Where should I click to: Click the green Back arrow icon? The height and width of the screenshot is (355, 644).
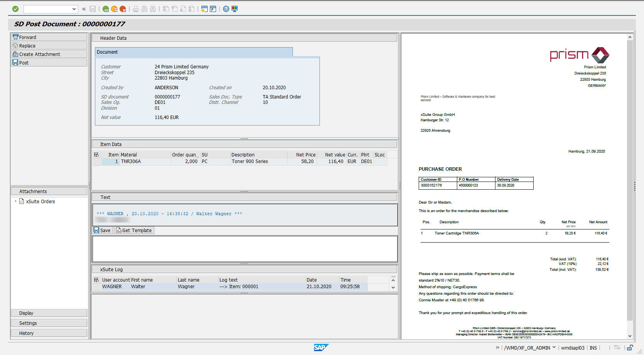pos(106,9)
